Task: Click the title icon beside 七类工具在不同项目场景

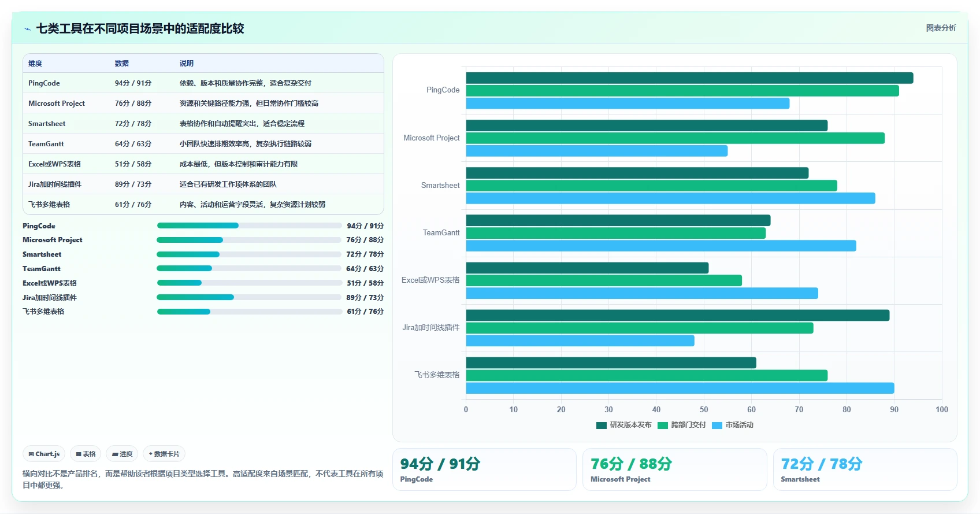Action: point(27,29)
